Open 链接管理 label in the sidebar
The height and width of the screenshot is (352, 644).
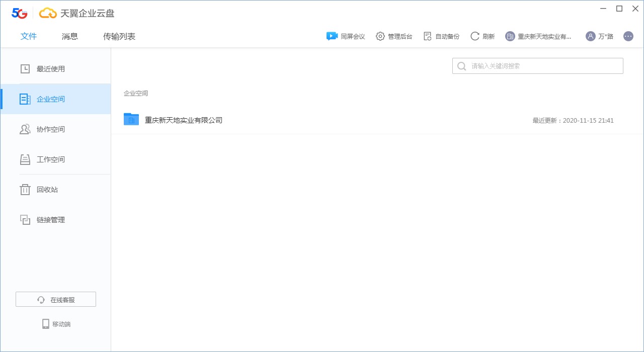click(51, 220)
